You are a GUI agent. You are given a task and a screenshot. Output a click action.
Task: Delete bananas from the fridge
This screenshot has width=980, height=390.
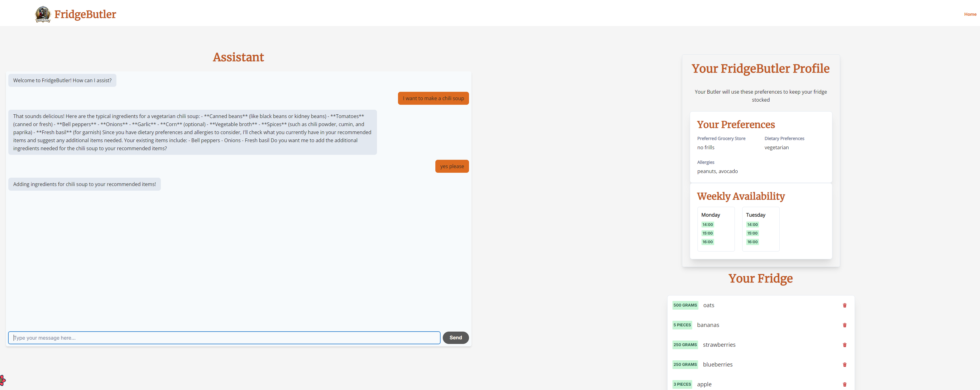(x=844, y=325)
